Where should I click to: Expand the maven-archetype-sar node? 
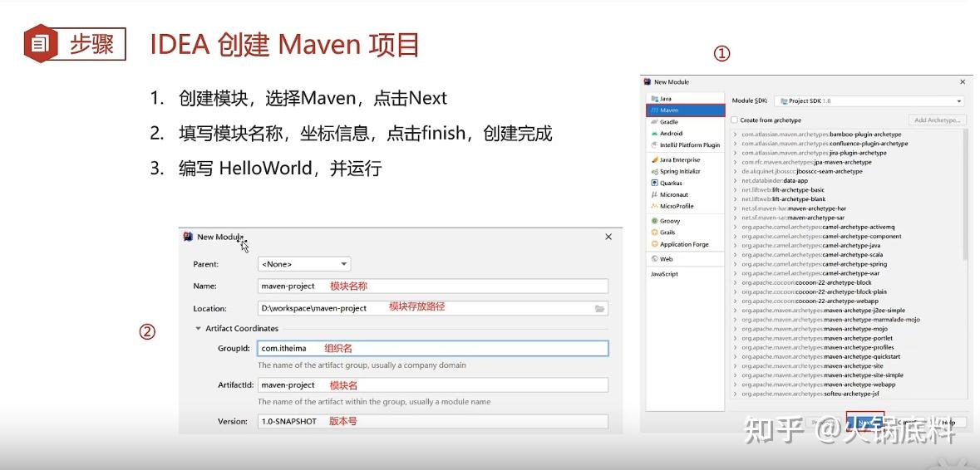click(x=736, y=218)
